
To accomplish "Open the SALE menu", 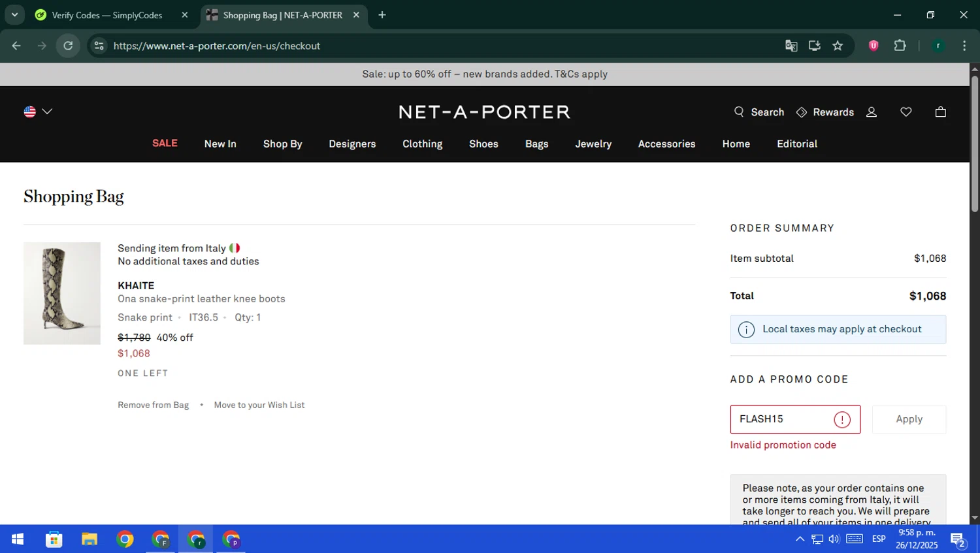I will [x=165, y=144].
